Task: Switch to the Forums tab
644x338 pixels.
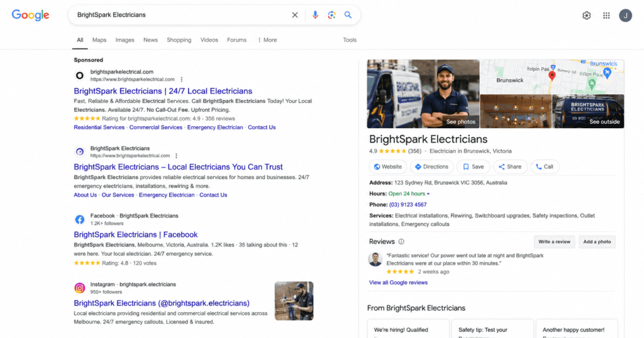Action: coord(236,40)
